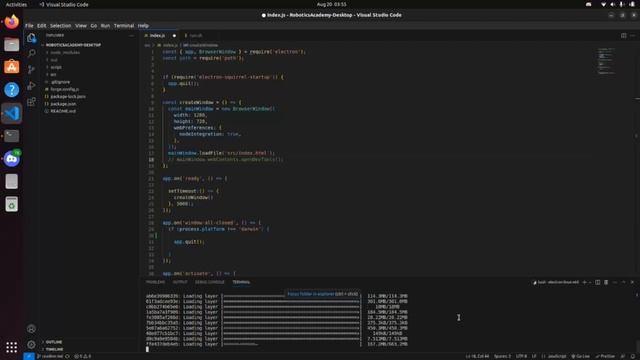Viewport: 640px width, 360px height.
Task: Open Files from the Ubuntu dock
Action: point(11,44)
